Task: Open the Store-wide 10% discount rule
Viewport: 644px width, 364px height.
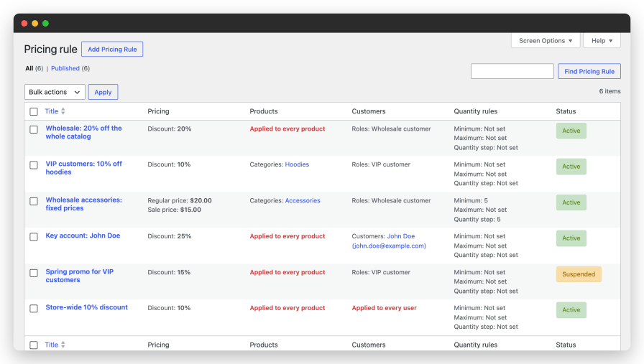Action: click(x=87, y=307)
